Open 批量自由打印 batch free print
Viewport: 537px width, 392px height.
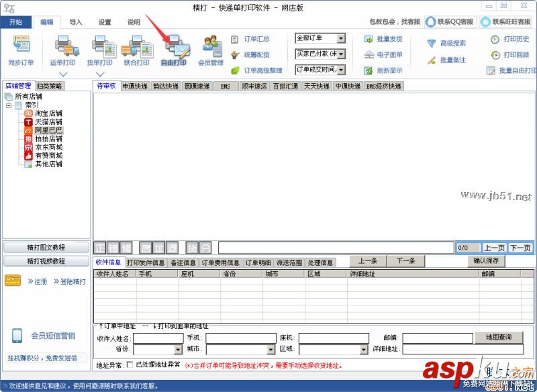click(x=511, y=70)
